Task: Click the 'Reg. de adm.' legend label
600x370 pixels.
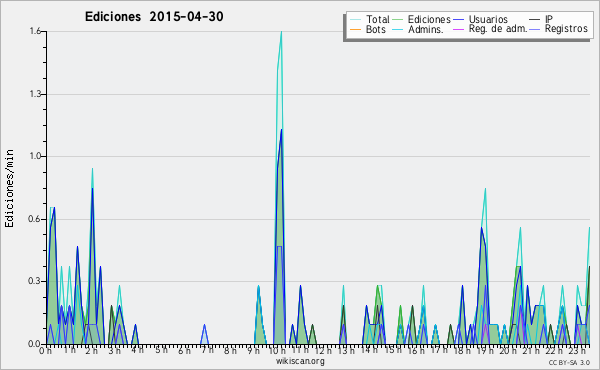Action: click(497, 29)
